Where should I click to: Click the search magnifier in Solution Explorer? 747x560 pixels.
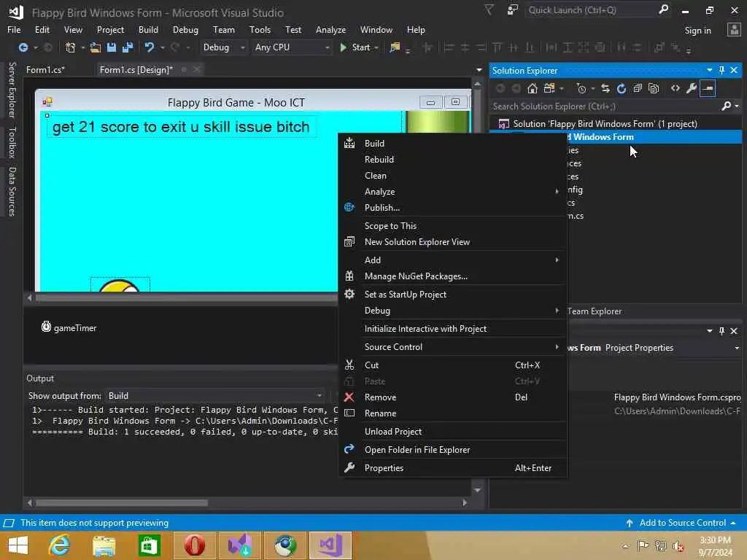(x=726, y=106)
